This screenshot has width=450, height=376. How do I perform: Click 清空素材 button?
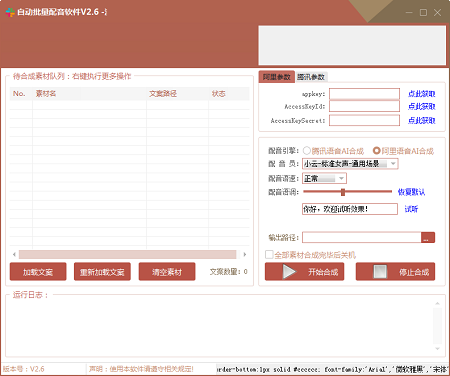click(167, 272)
